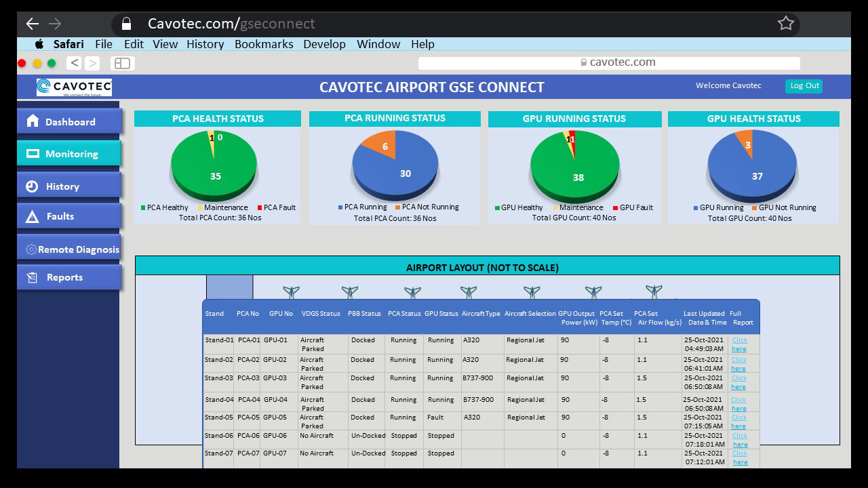Click the Cavotec logo

pos(74,87)
